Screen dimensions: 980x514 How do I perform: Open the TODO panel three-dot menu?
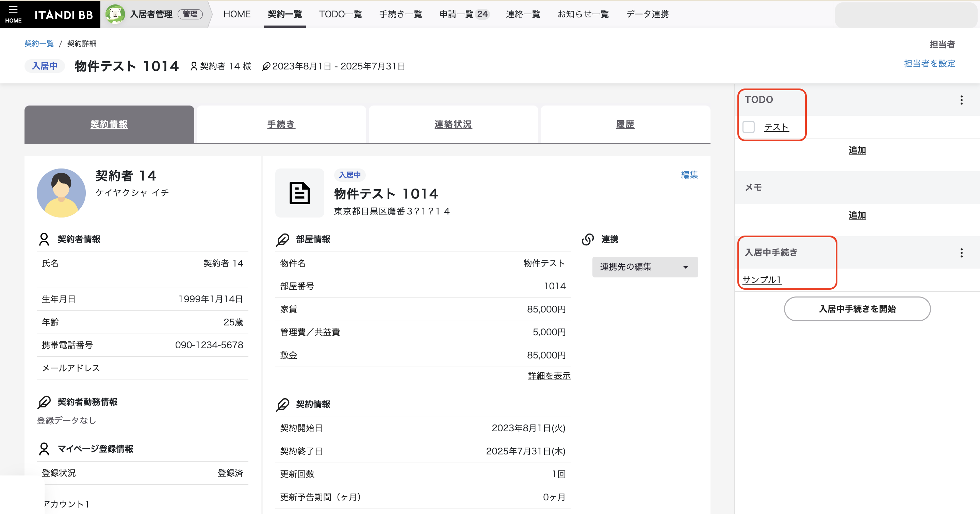pos(961,100)
